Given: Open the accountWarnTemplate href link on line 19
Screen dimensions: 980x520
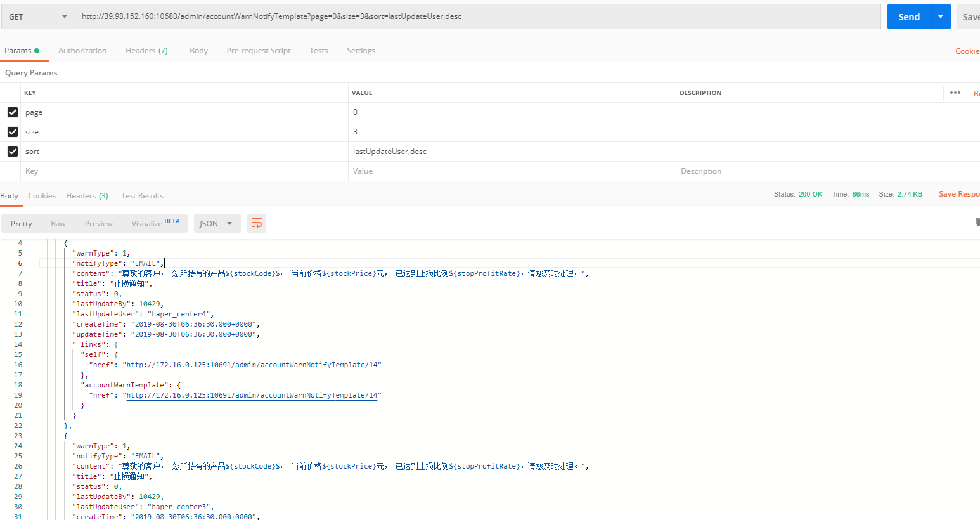Looking at the screenshot, I should pos(252,395).
